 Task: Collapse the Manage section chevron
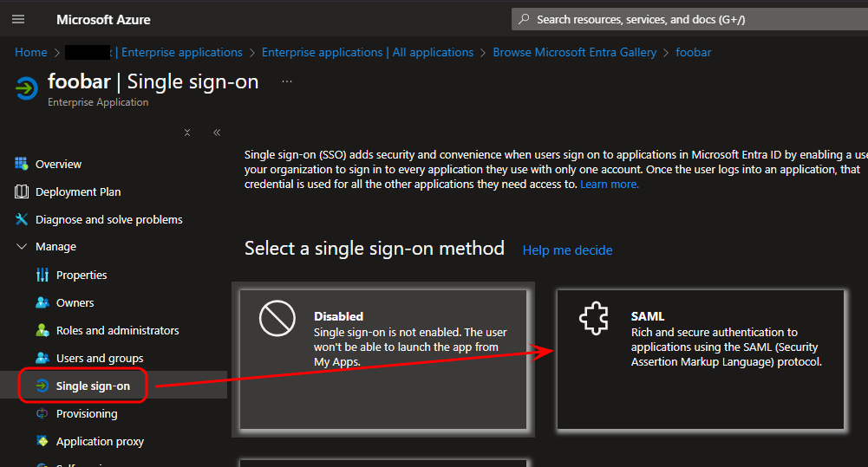[x=22, y=247]
